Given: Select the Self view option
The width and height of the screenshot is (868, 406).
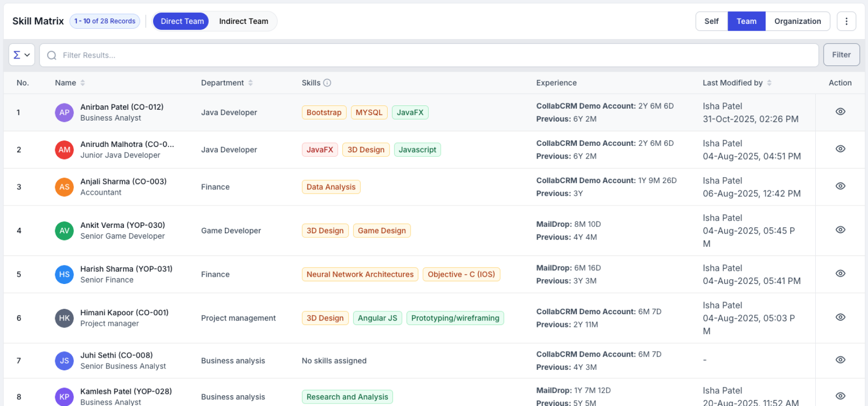Looking at the screenshot, I should 711,21.
